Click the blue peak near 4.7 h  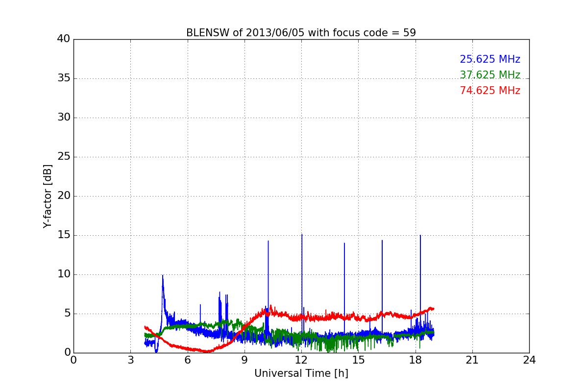coord(163,276)
